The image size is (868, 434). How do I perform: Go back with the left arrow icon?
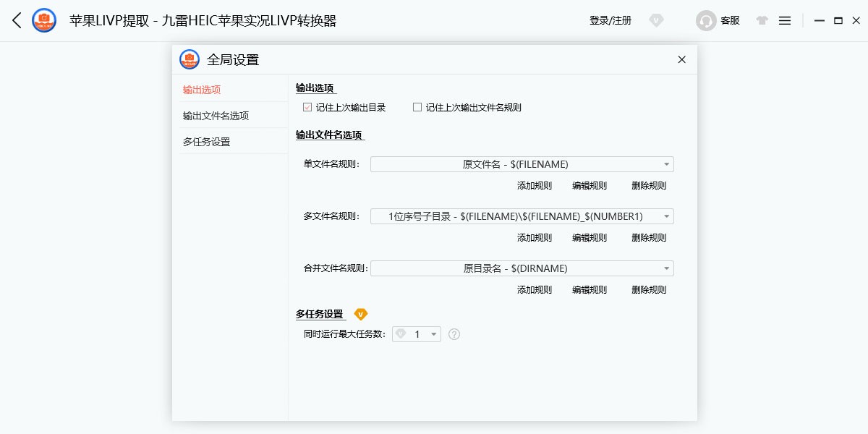17,20
